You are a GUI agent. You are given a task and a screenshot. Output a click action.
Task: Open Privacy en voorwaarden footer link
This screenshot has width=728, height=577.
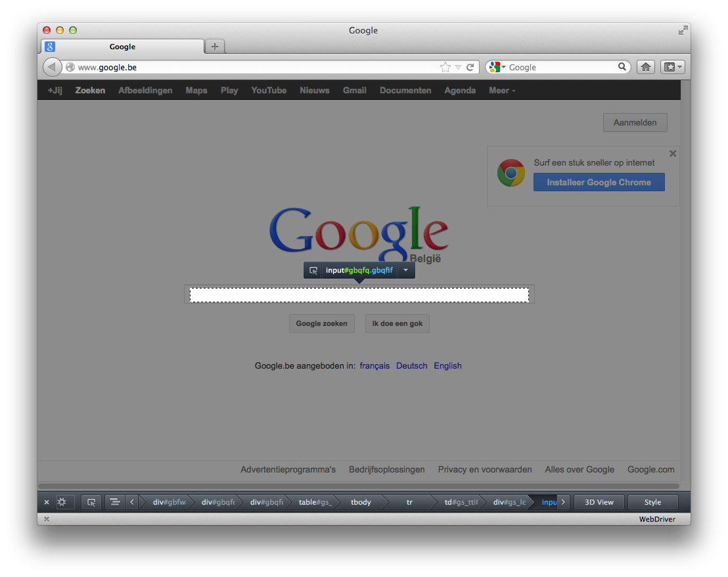tap(485, 470)
